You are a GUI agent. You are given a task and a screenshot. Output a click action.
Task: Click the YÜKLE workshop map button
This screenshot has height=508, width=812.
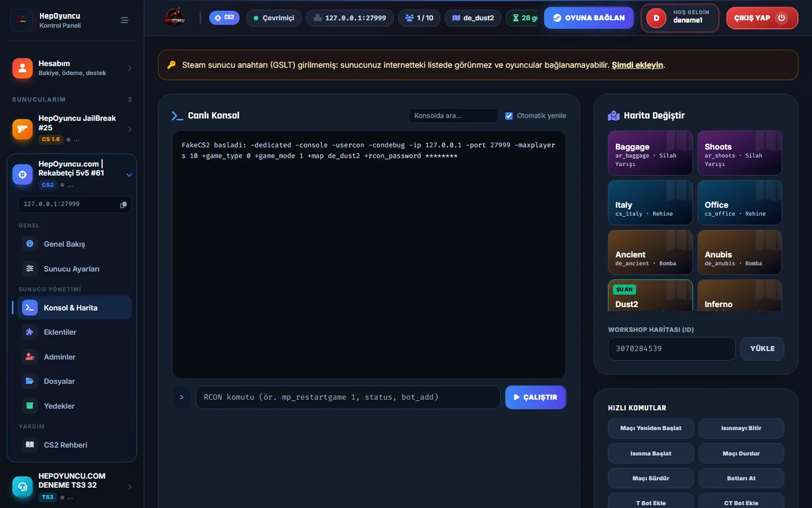pyautogui.click(x=762, y=349)
